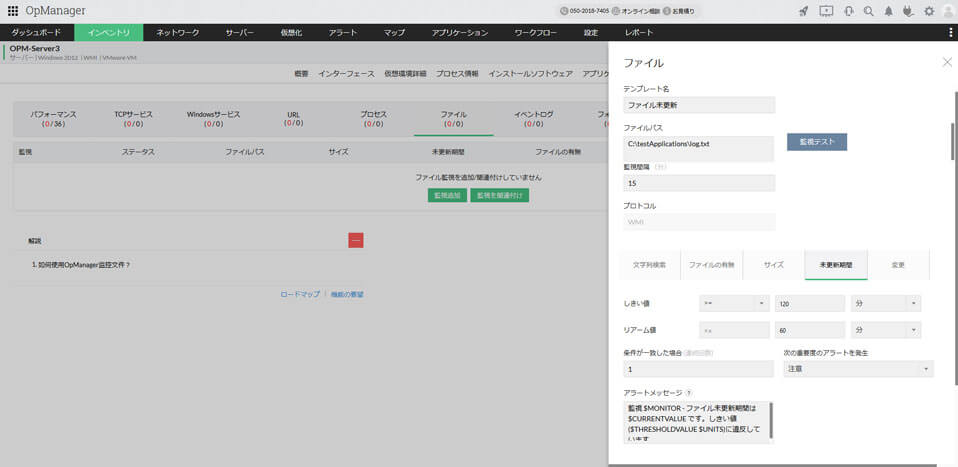958x467 pixels.
Task: Click the help icon beside アラートメッセージ
Action: point(689,393)
